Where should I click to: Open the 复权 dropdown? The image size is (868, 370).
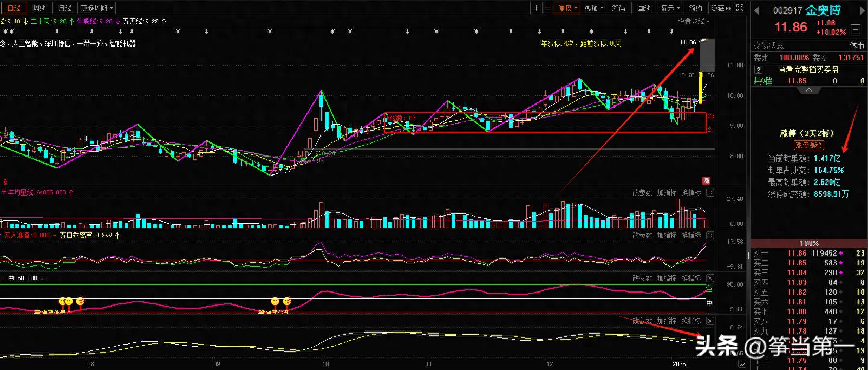pyautogui.click(x=568, y=8)
